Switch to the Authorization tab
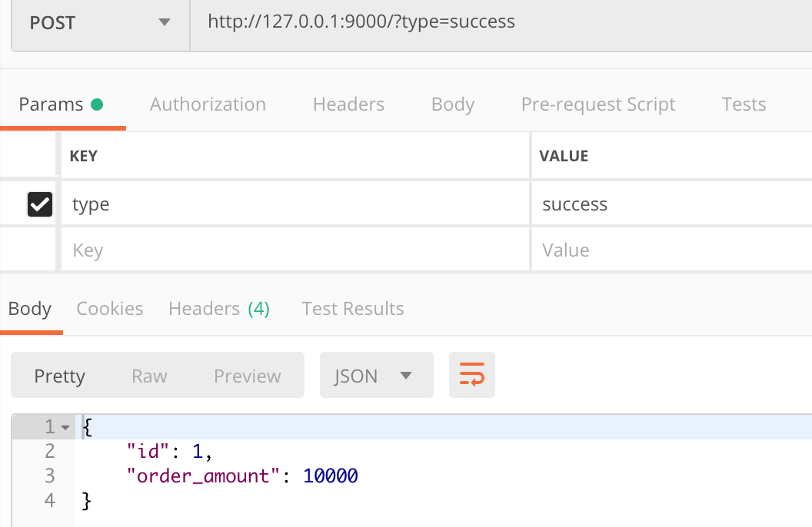812x527 pixels. 208,104
